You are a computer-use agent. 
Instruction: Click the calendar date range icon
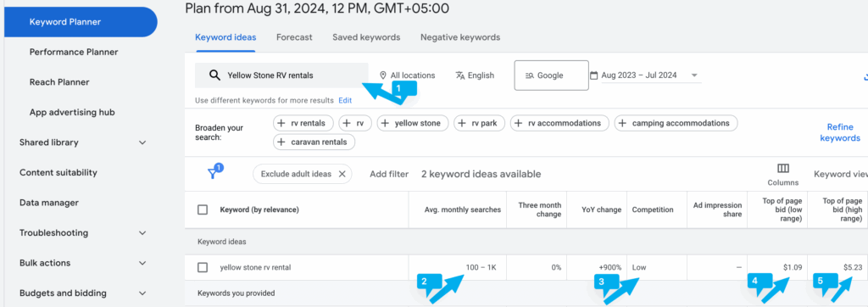[x=594, y=75]
